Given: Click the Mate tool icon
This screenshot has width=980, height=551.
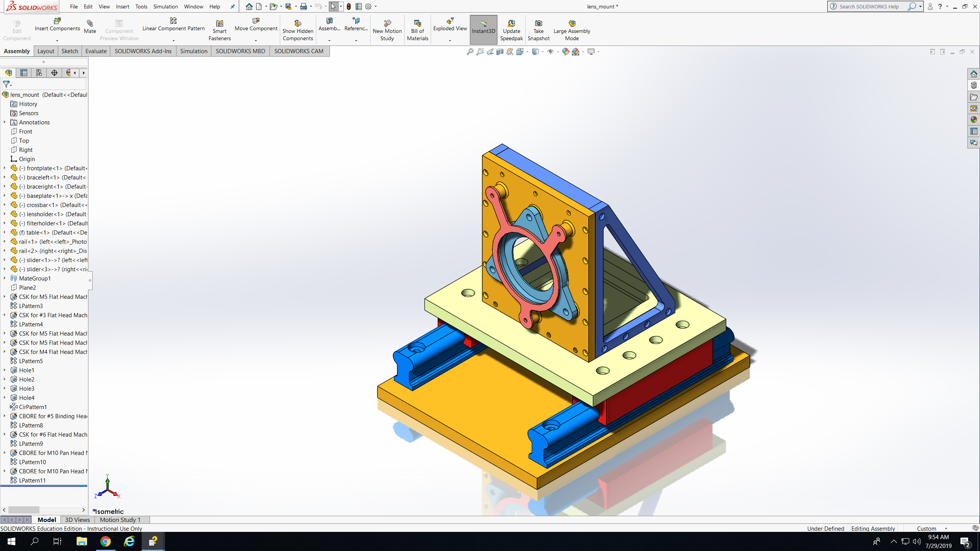Looking at the screenshot, I should click(90, 24).
